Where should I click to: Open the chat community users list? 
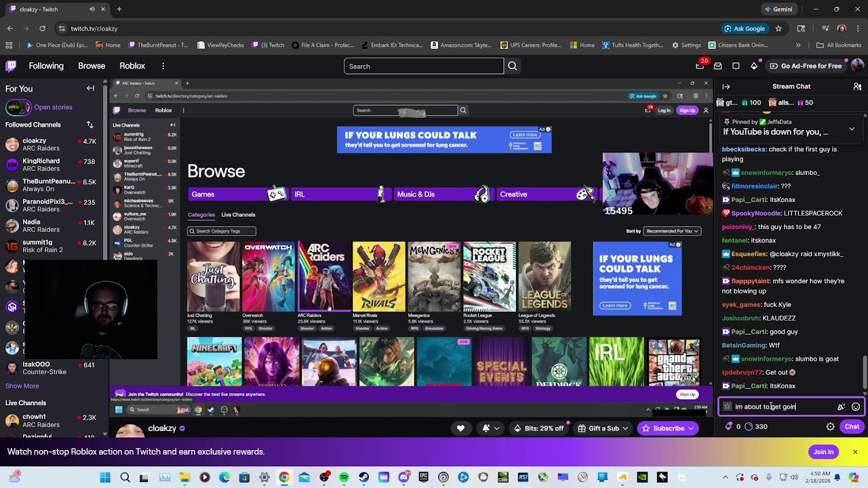pos(857,87)
